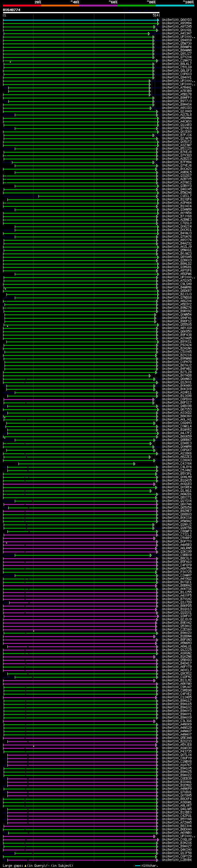Click hit label UniRef100_C4IY64
Screen dimensions: 197x868
click(x=177, y=463)
